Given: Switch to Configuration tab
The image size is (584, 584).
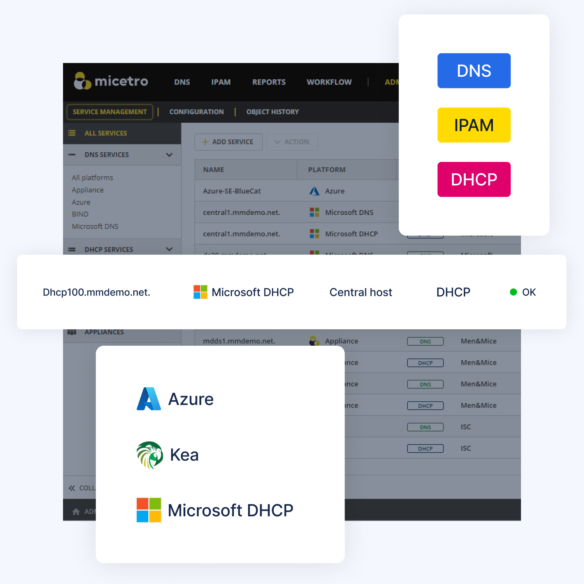Looking at the screenshot, I should coord(197,112).
